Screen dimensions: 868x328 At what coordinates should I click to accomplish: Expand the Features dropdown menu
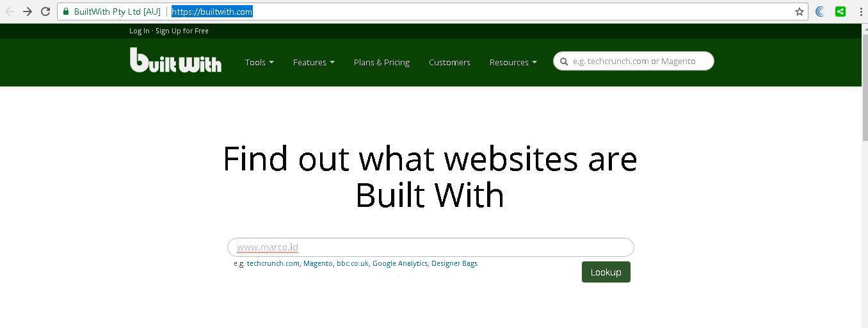tap(314, 62)
